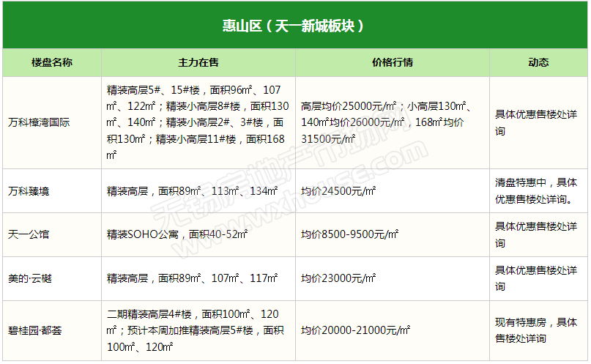Click the 楼盘名称 column header

coord(52,63)
